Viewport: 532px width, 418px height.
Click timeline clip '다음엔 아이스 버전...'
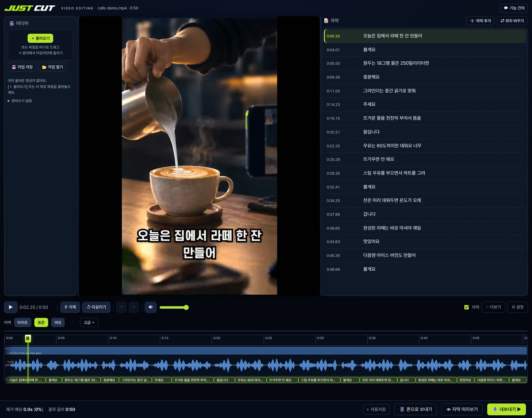tap(491, 380)
